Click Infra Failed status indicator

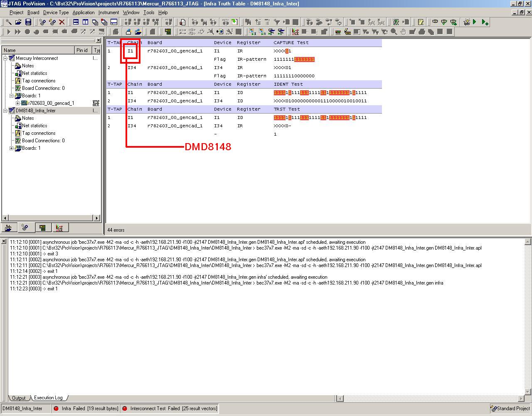click(86, 409)
